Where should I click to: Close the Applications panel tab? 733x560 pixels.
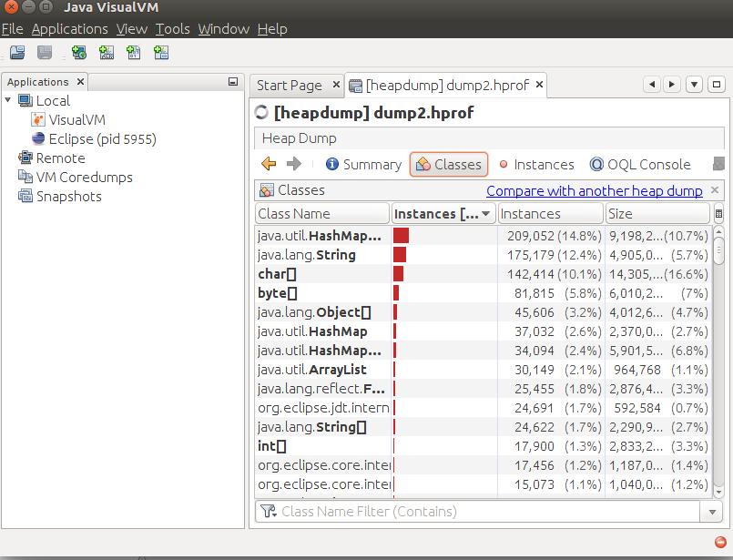80,82
